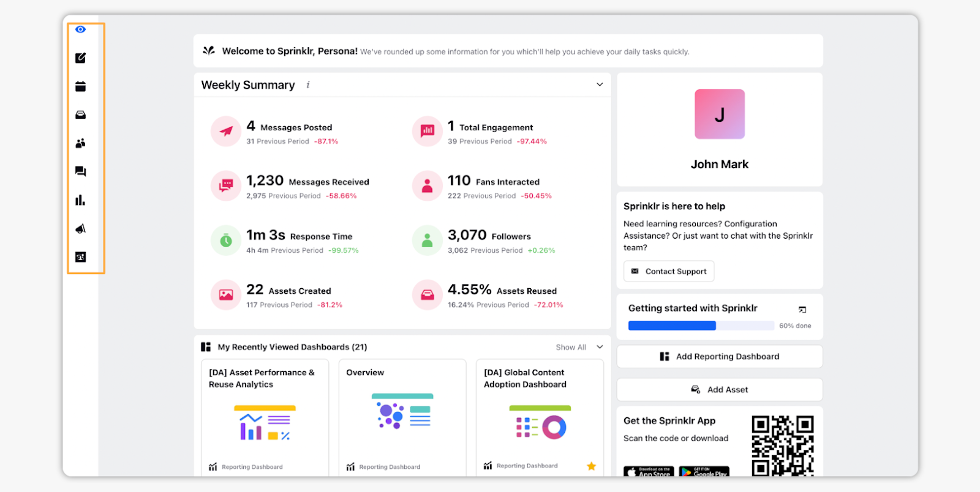Collapse the Weekly Summary section chevron
This screenshot has height=492, width=980.
pyautogui.click(x=600, y=84)
